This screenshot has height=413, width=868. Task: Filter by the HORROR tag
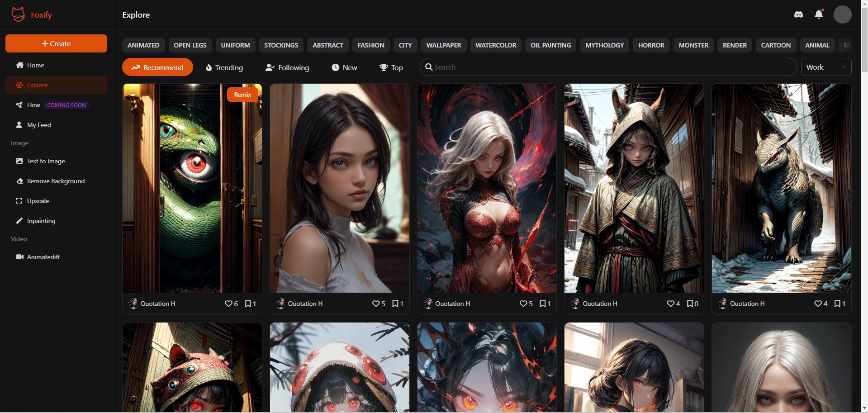[x=651, y=45]
